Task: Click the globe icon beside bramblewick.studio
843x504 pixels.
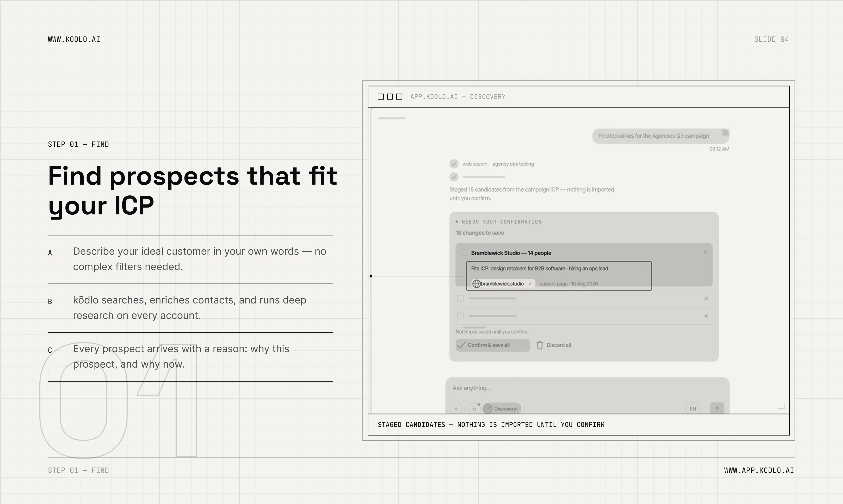Action: [x=477, y=284]
